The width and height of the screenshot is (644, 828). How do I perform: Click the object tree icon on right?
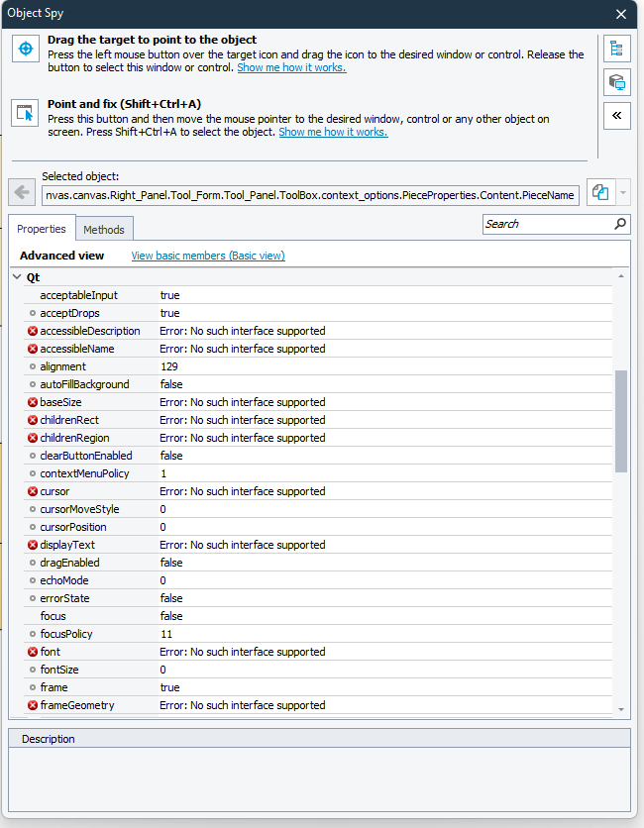click(x=616, y=49)
